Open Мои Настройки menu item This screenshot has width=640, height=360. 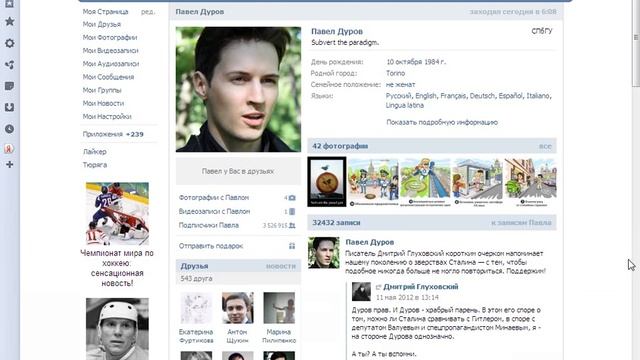coord(107,116)
